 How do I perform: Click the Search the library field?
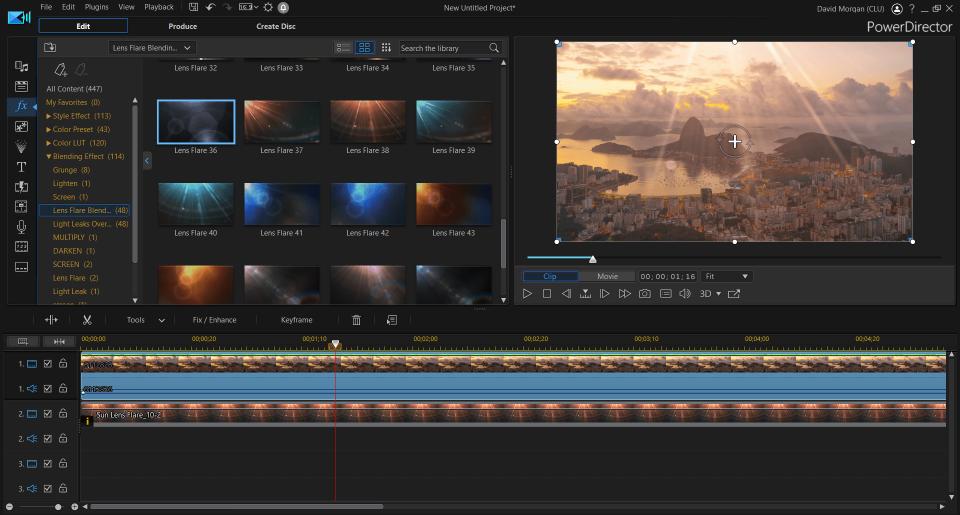tap(443, 48)
